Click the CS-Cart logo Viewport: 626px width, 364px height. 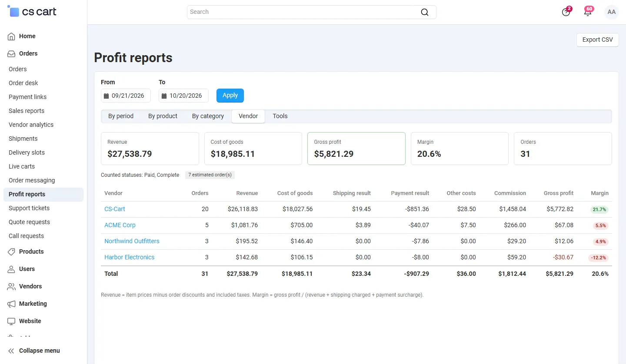[32, 12]
